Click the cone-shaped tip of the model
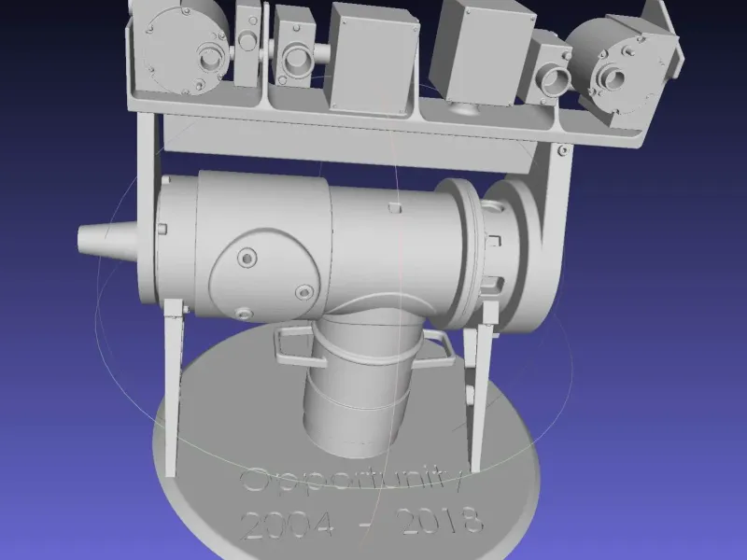Image resolution: width=747 pixels, height=560 pixels. click(107, 241)
